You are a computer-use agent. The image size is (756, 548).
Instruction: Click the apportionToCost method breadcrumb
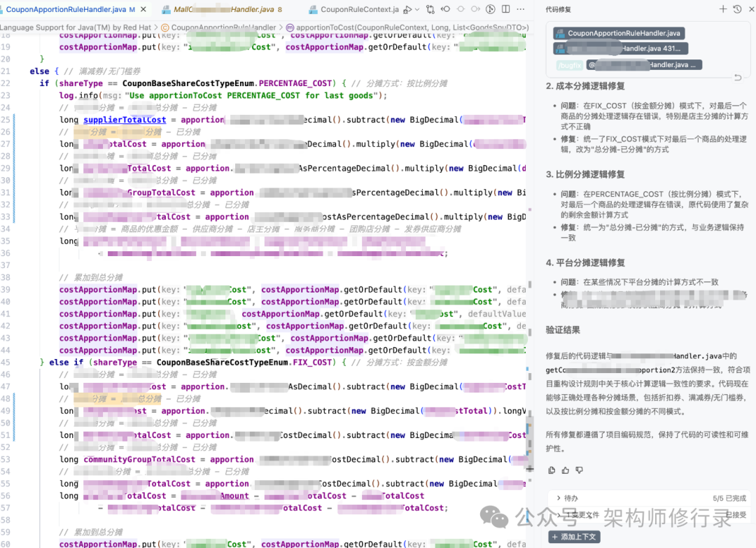407,27
